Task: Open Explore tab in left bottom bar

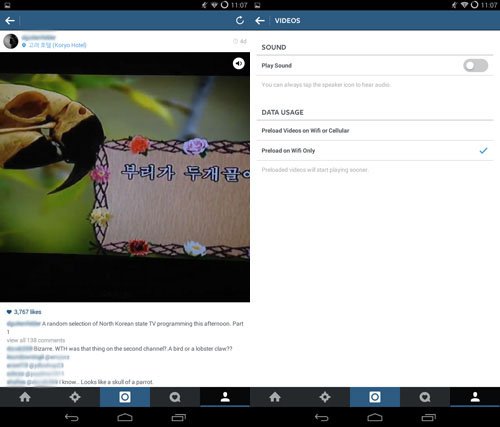Action: 75,397
